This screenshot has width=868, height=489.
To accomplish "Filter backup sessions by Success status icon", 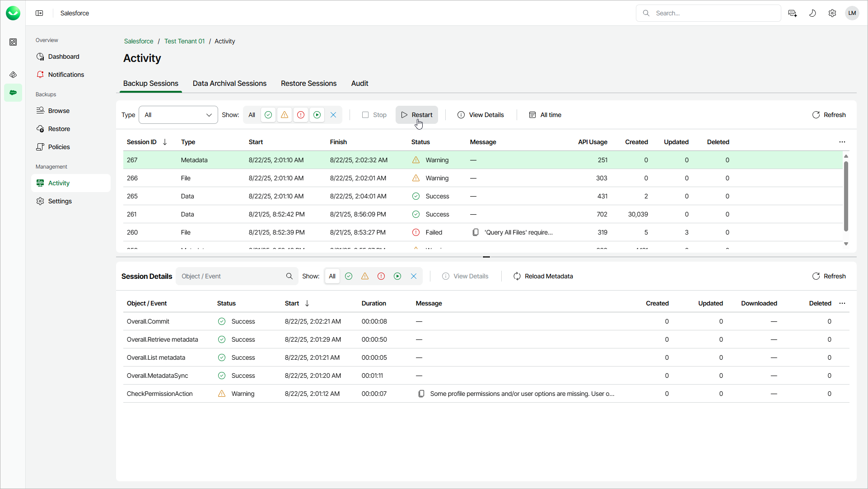I will tap(268, 115).
